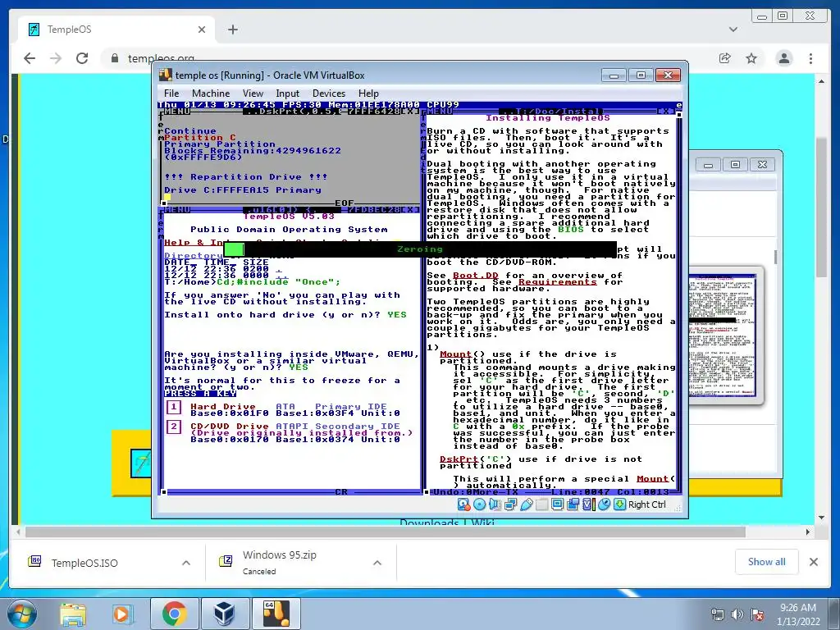Image resolution: width=840 pixels, height=630 pixels.
Task: Click the taskbar clock showing 9:26 AM
Action: coord(798,614)
